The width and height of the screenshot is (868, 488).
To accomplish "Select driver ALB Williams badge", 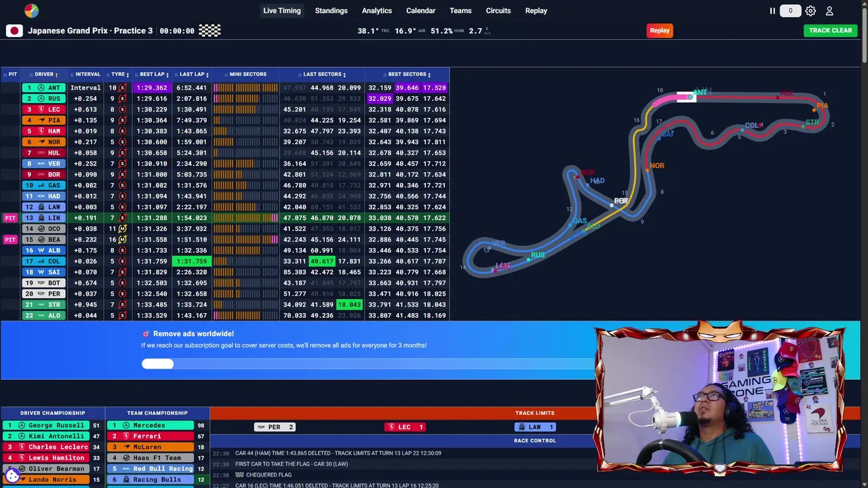I will click(43, 250).
